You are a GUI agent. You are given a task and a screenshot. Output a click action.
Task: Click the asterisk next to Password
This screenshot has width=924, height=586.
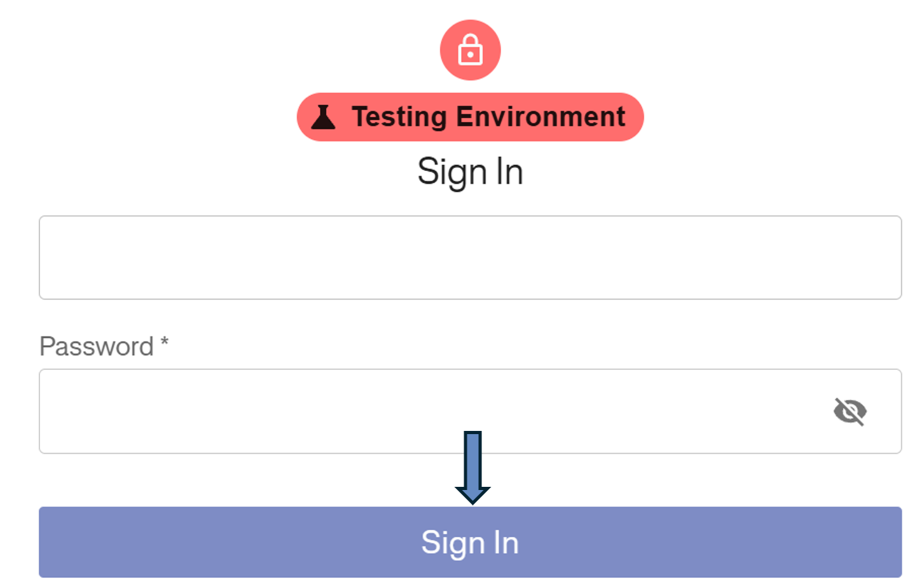[164, 343]
